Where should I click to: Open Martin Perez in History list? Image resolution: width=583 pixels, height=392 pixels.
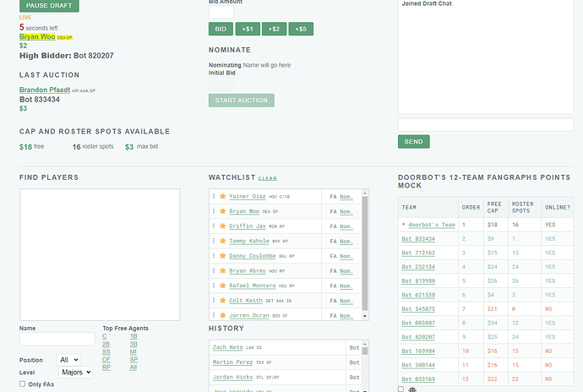click(232, 362)
